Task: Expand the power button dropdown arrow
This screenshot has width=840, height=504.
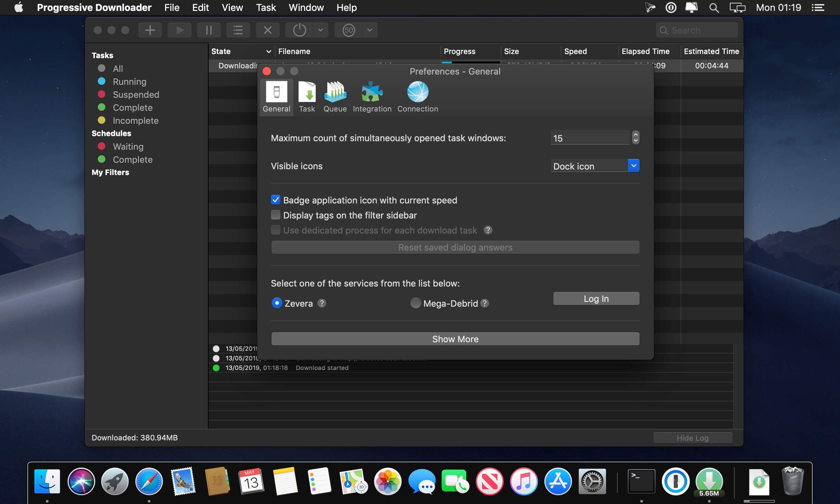Action: pyautogui.click(x=320, y=30)
